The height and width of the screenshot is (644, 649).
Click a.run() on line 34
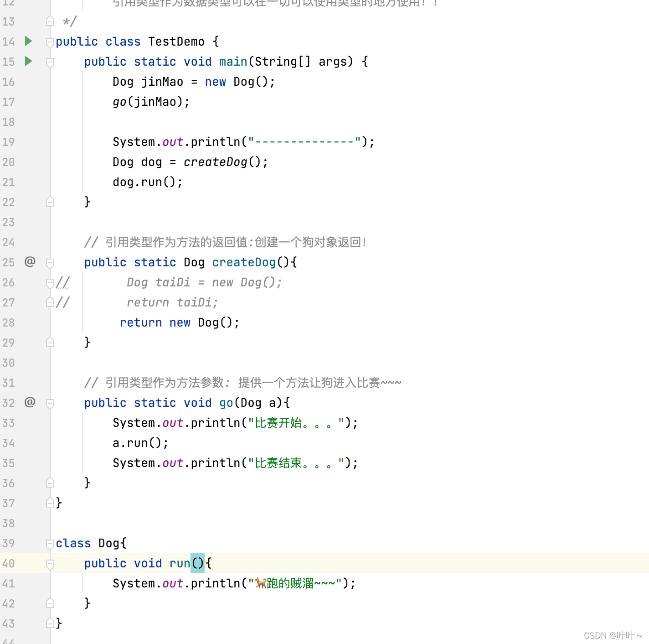point(140,443)
